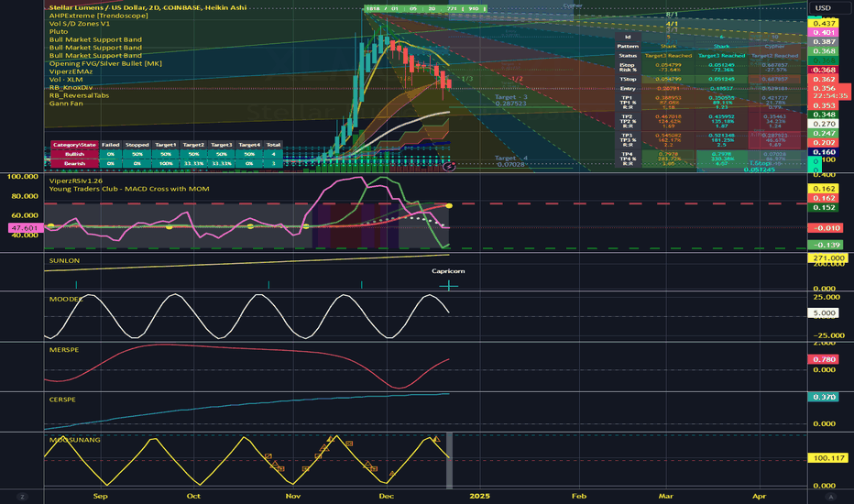Click the Target - 3 harmonic label
This screenshot has width=854, height=504.
pyautogui.click(x=511, y=97)
